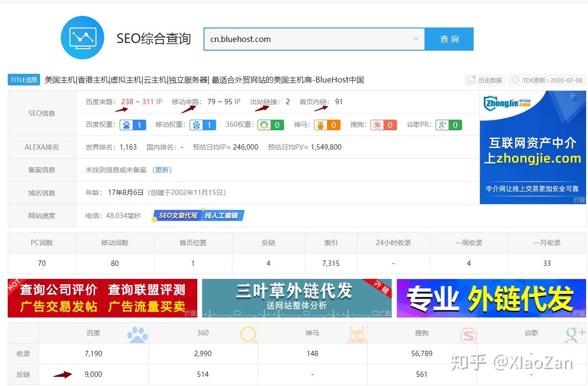Image resolution: width=588 pixels, height=386 pixels.
Task: Click the 百度 paw column icon
Action: pyautogui.click(x=137, y=334)
